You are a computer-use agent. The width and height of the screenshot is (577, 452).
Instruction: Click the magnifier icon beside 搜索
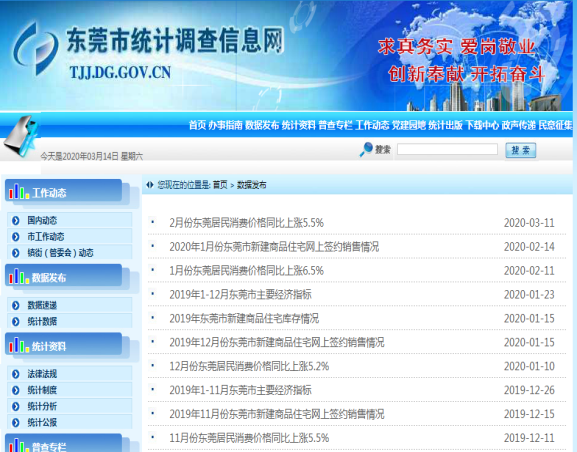click(366, 149)
